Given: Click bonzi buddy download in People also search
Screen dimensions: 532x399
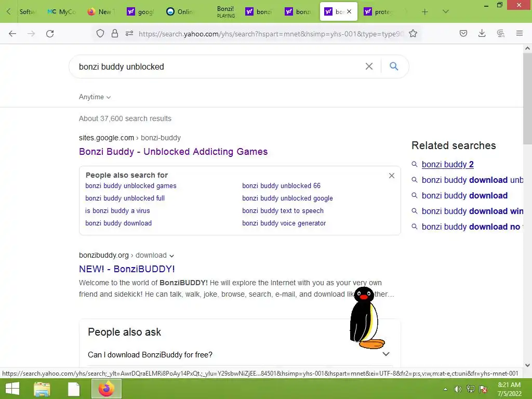Looking at the screenshot, I should [x=118, y=223].
